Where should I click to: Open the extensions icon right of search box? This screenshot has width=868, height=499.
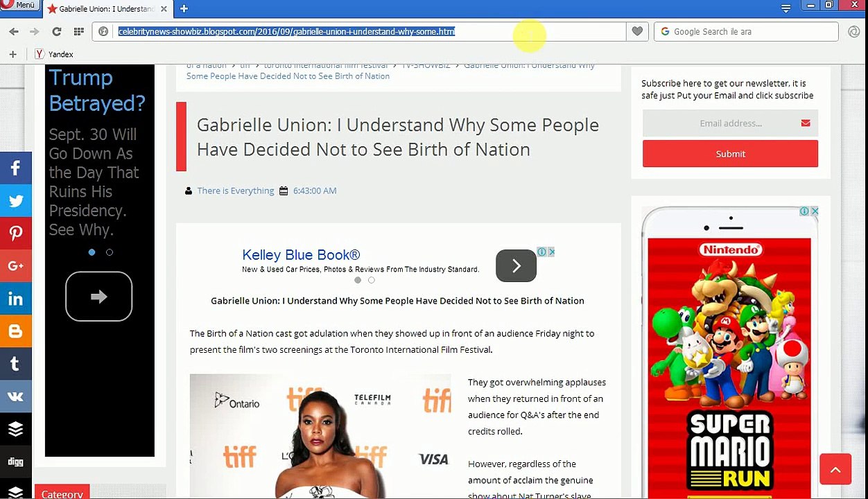tap(854, 31)
